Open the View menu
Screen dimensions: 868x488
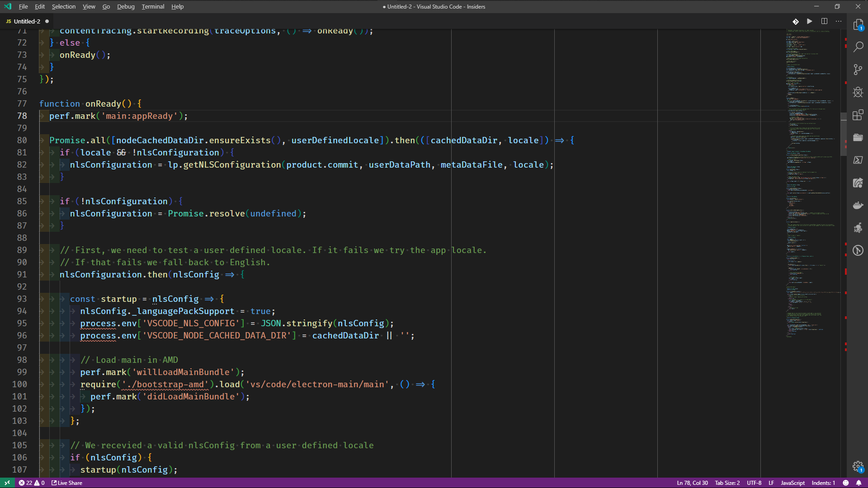(x=89, y=6)
